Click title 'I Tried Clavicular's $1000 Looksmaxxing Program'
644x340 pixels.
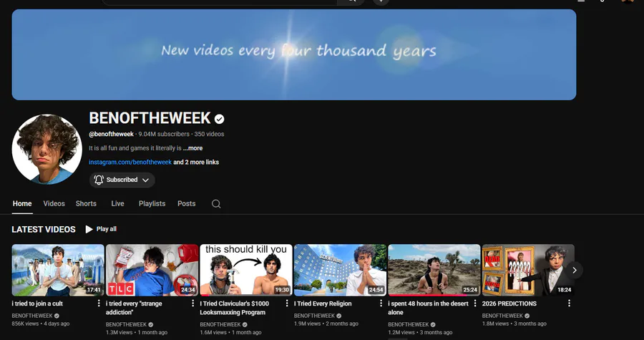pyautogui.click(x=235, y=308)
